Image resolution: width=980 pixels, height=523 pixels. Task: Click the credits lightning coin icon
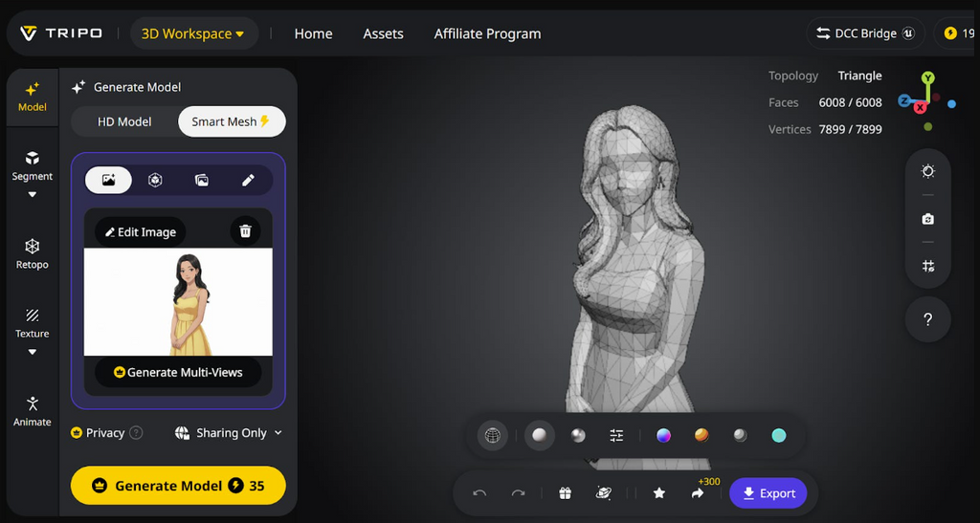950,33
